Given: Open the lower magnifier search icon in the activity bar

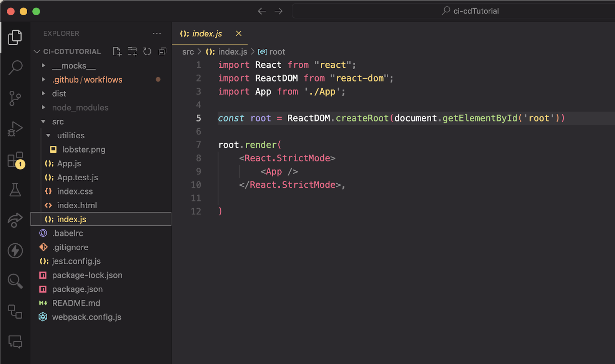Looking at the screenshot, I should [15, 281].
